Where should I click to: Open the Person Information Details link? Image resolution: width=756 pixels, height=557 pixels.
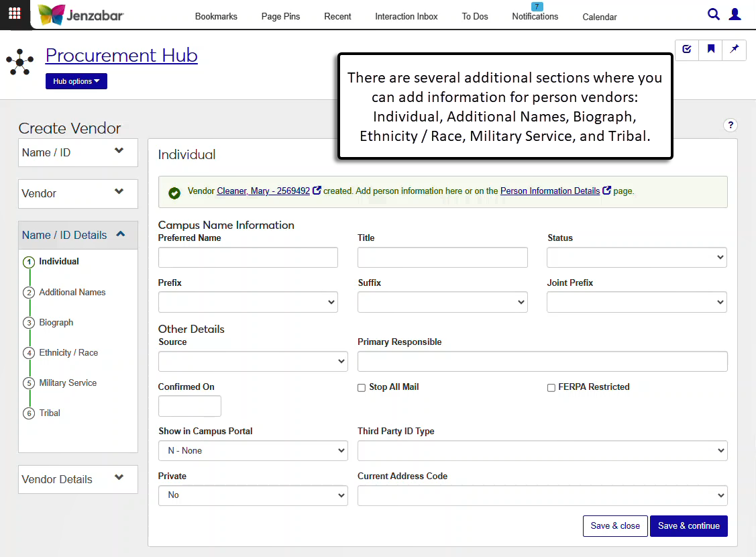click(550, 191)
